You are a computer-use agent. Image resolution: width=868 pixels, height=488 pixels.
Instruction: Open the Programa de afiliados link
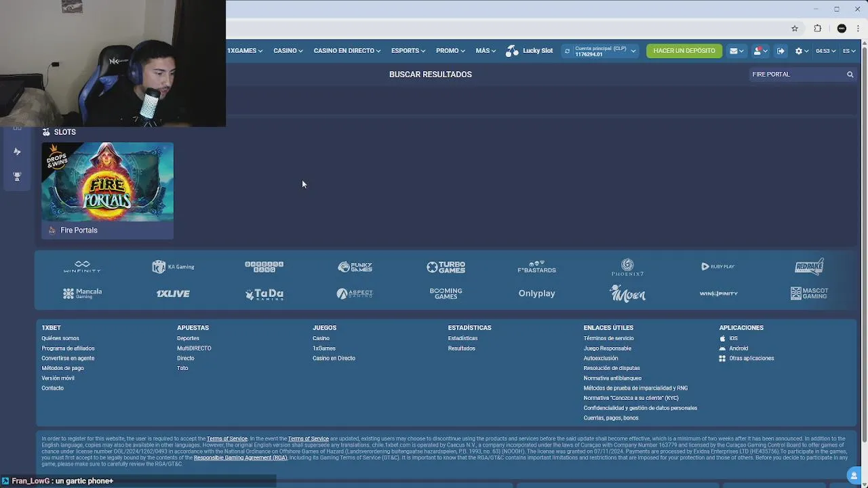68,348
